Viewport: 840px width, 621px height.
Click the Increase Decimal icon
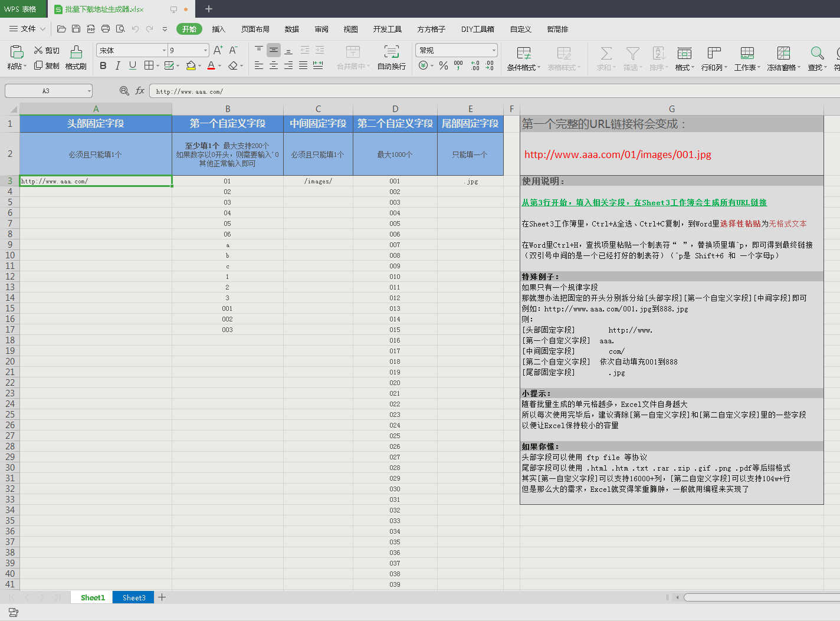coord(475,65)
